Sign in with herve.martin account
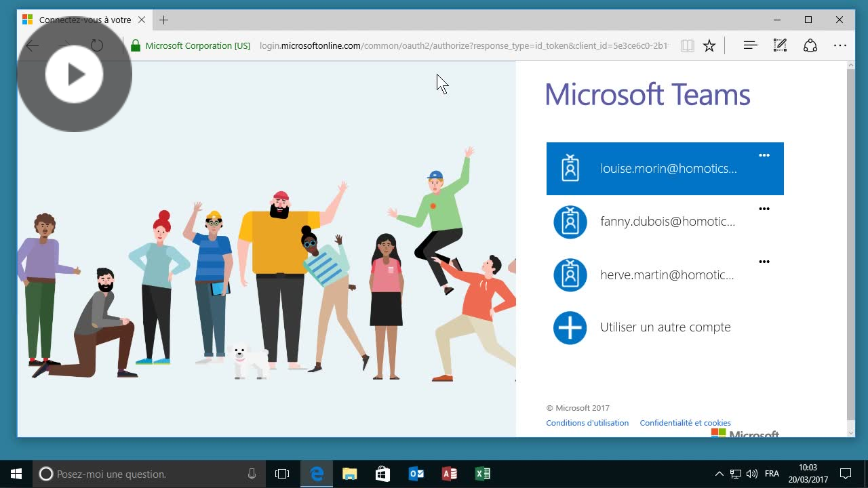 (x=667, y=275)
